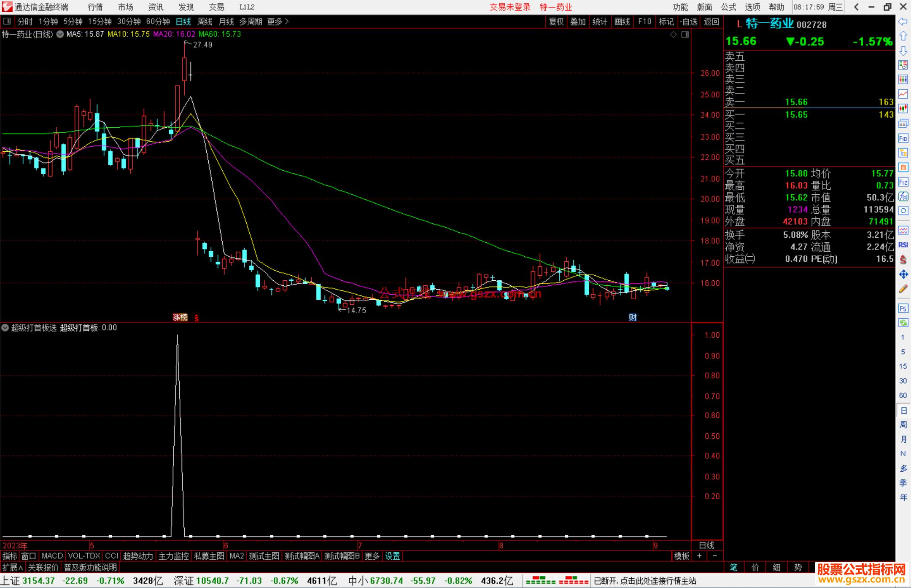Image resolution: width=911 pixels, height=588 pixels.
Task: Click the 设置 link in the indicator bar
Action: (x=392, y=556)
